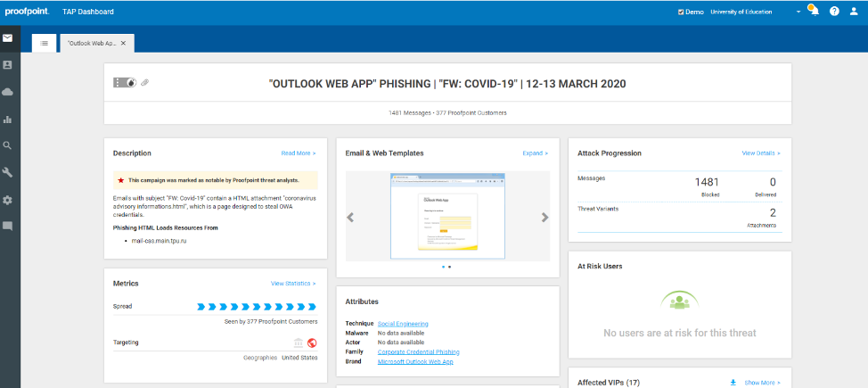The height and width of the screenshot is (388, 868).
Task: Click Show More in Affected VIPs
Action: (762, 383)
